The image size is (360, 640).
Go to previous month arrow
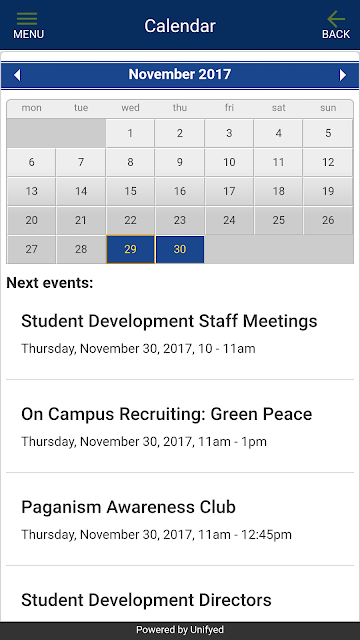pos(17,75)
